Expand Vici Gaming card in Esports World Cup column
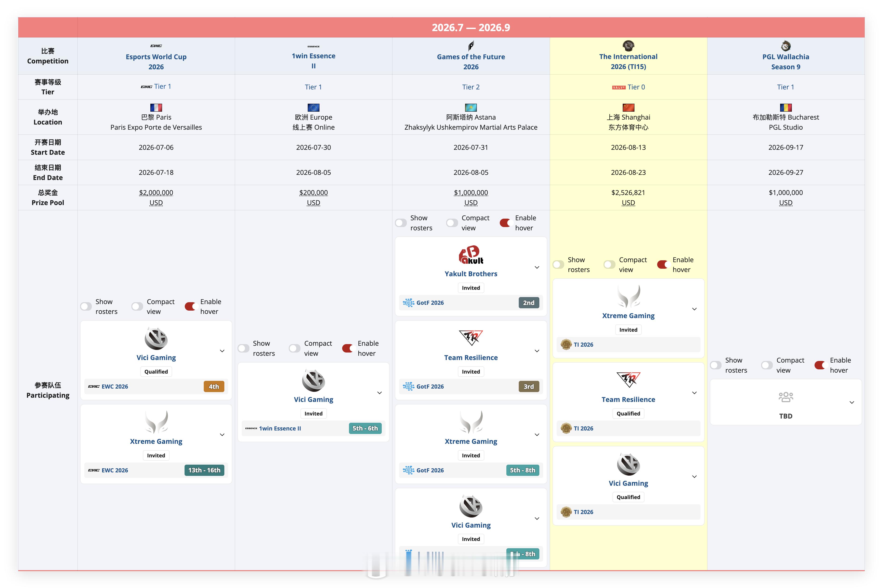This screenshot has width=882, height=588. coord(222,351)
